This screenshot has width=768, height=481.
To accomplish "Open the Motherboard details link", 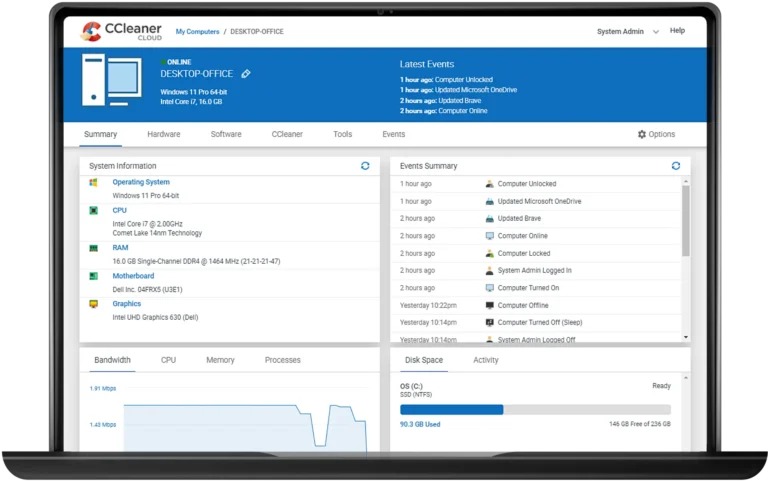I will [133, 276].
